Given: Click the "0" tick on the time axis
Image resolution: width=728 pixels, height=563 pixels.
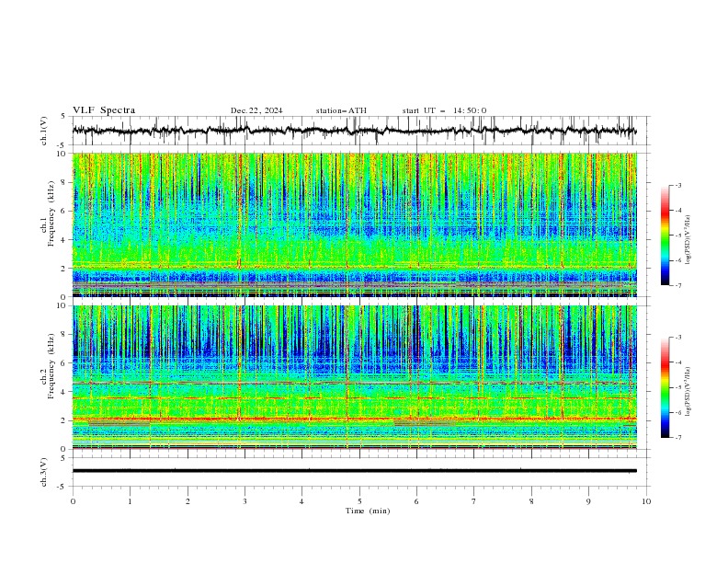Looking at the screenshot, I should point(73,501).
